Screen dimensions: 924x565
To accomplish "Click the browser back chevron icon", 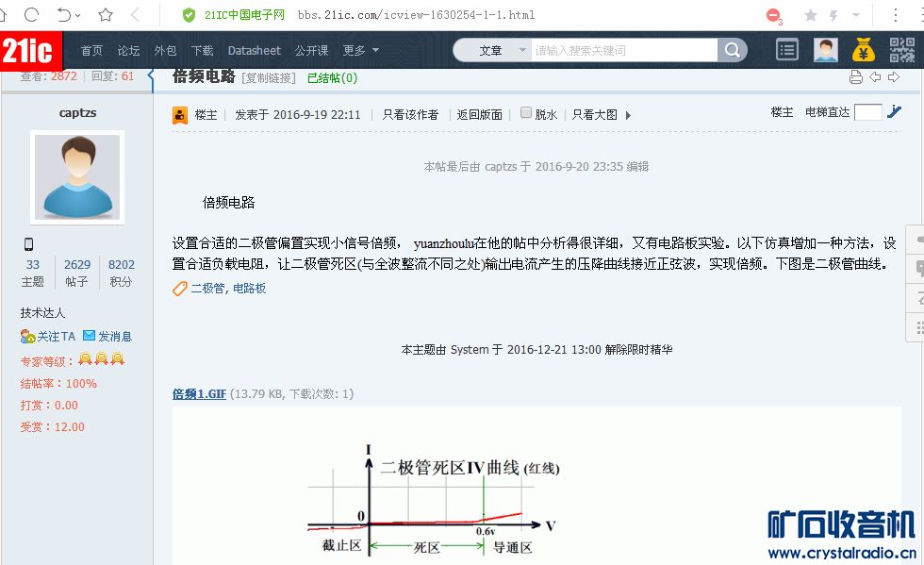I will 135,15.
